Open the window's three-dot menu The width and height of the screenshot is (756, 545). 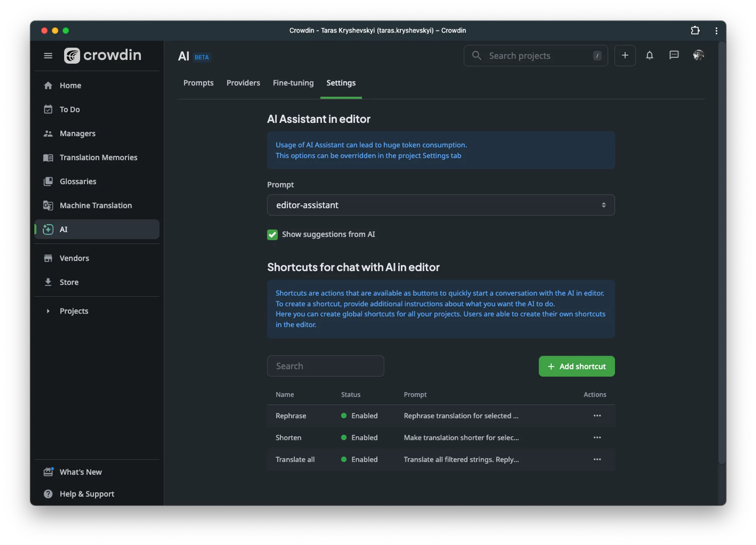click(x=716, y=31)
